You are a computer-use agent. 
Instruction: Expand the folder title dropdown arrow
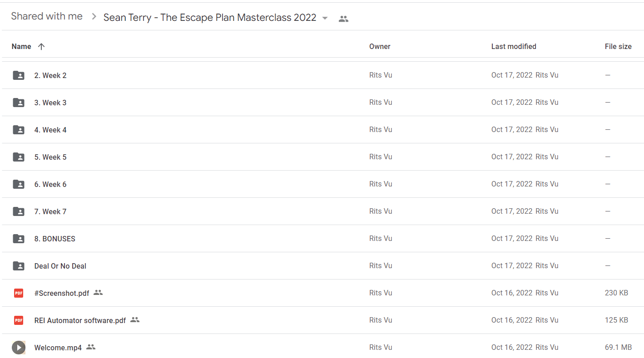coord(325,18)
